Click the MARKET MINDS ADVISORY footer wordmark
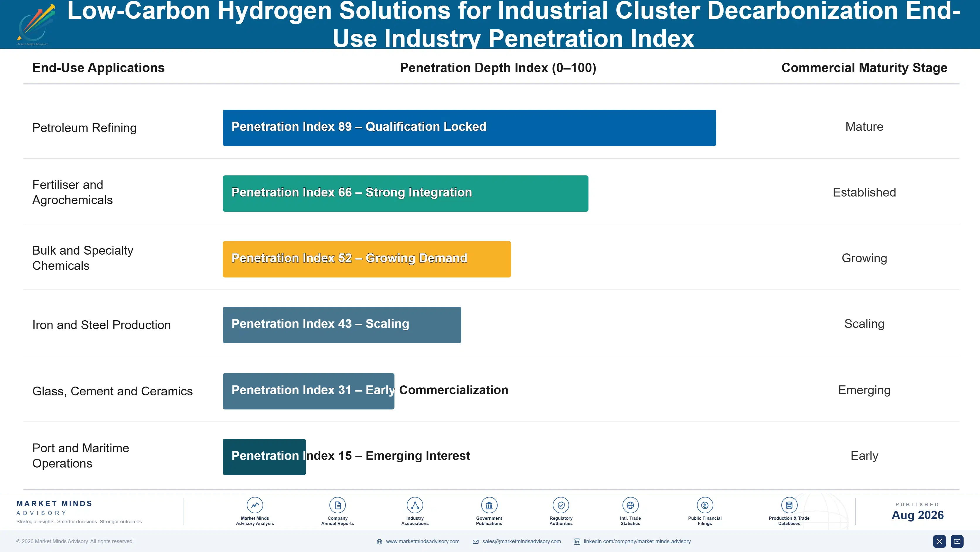The image size is (980, 552). click(55, 508)
